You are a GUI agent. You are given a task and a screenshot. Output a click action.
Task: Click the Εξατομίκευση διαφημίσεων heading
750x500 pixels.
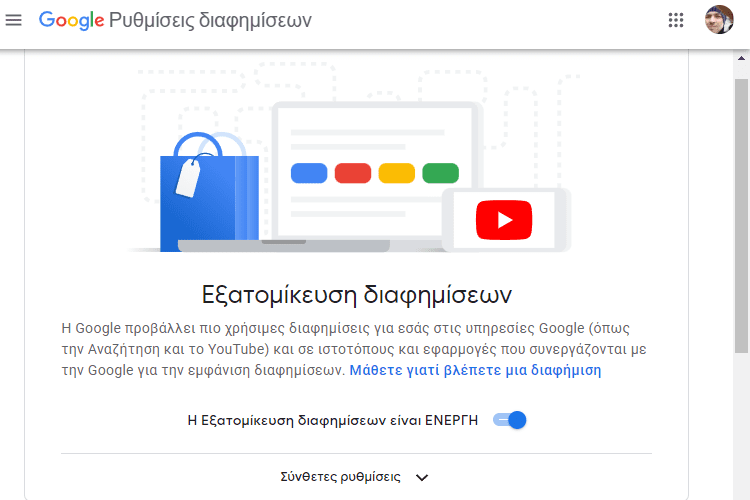357,294
